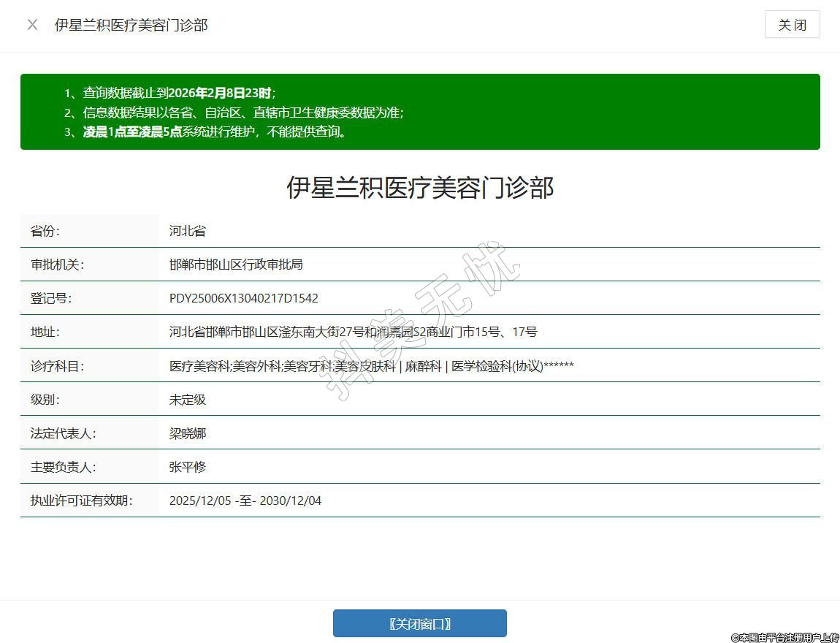Click the 地址 row label
Screen dimensions: 840x643
click(x=45, y=332)
